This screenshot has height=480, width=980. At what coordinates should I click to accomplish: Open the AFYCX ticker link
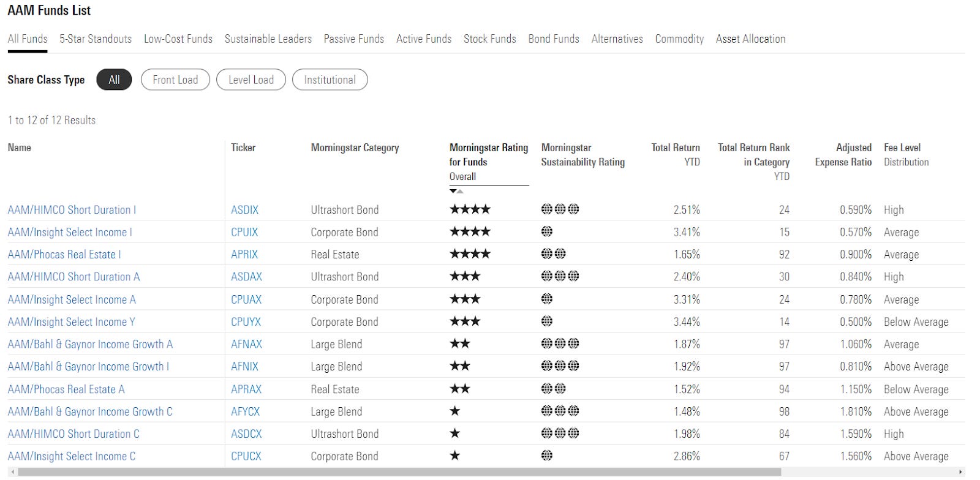pyautogui.click(x=246, y=411)
